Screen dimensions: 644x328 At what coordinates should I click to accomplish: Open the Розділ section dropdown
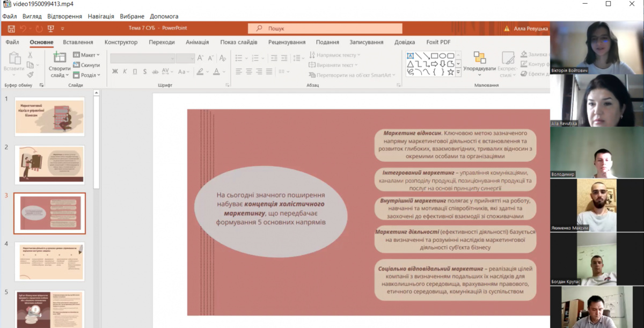pos(86,75)
